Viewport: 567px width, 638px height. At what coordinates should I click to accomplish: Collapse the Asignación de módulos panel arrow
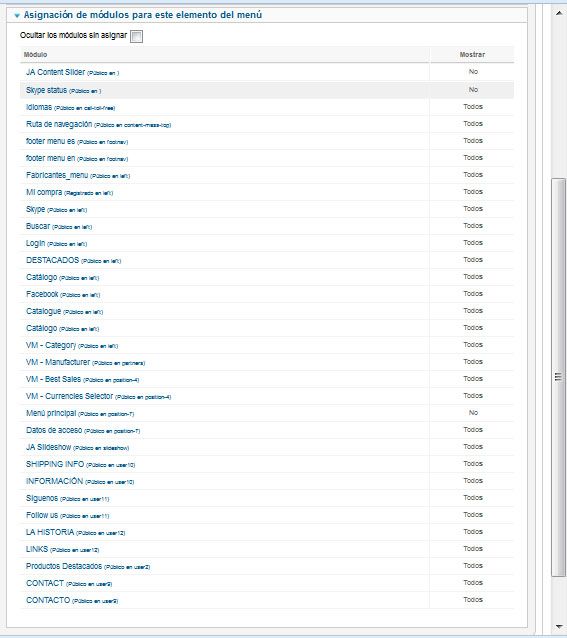[x=17, y=15]
